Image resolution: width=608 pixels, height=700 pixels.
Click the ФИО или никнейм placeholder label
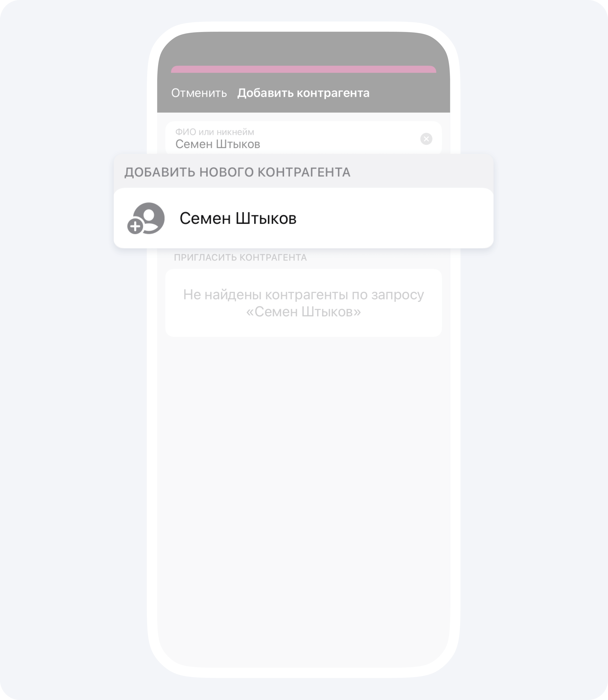pyautogui.click(x=214, y=132)
